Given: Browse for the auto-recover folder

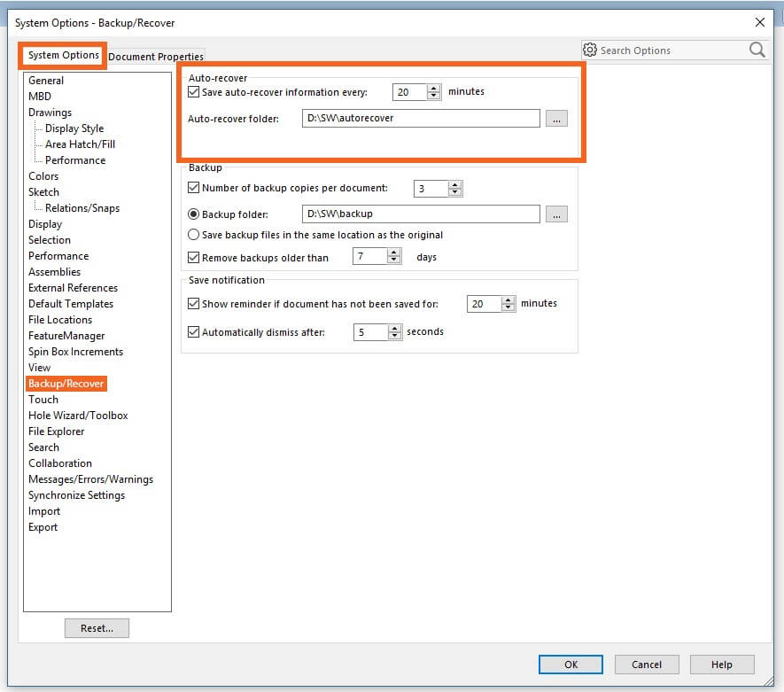Looking at the screenshot, I should pyautogui.click(x=556, y=118).
